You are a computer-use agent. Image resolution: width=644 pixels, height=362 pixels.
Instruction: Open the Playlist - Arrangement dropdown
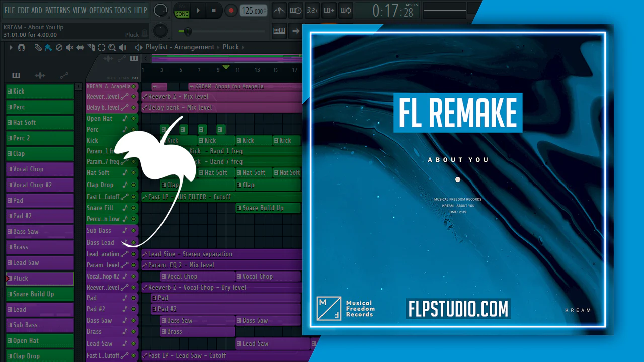180,47
